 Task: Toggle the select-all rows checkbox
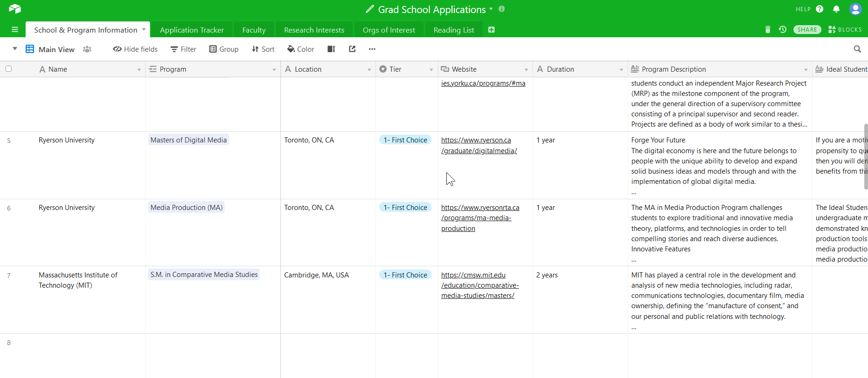tap(8, 69)
